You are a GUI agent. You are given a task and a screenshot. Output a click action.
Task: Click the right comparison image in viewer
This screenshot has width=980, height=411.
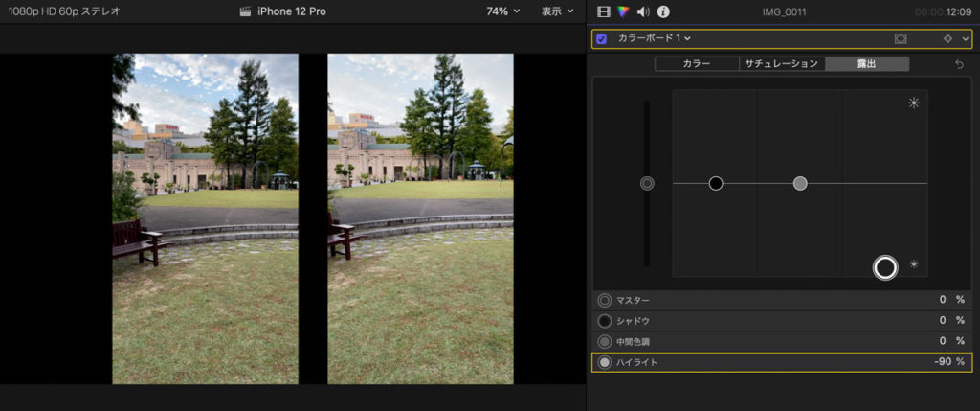(421, 218)
